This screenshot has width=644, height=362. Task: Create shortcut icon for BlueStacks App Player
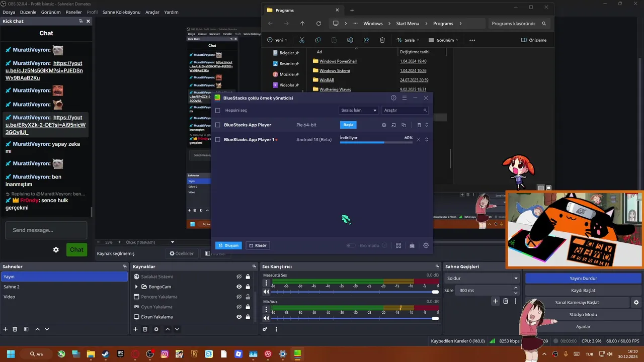394,125
